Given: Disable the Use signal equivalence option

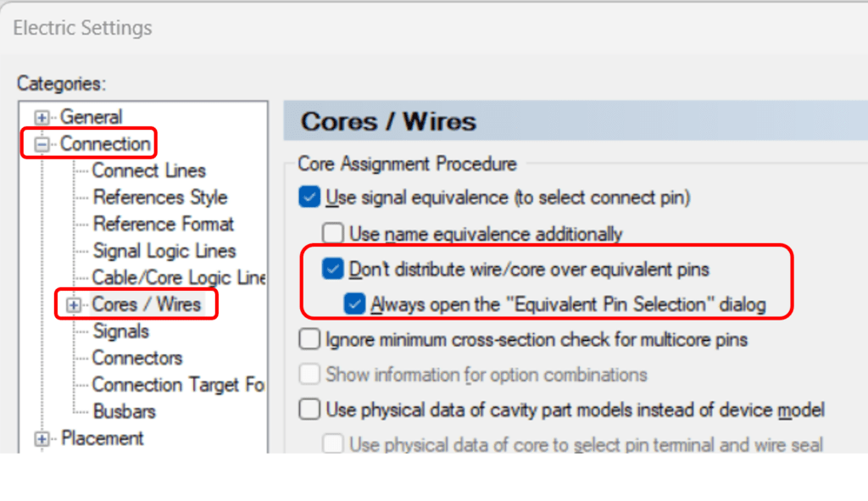Looking at the screenshot, I should click(x=309, y=197).
